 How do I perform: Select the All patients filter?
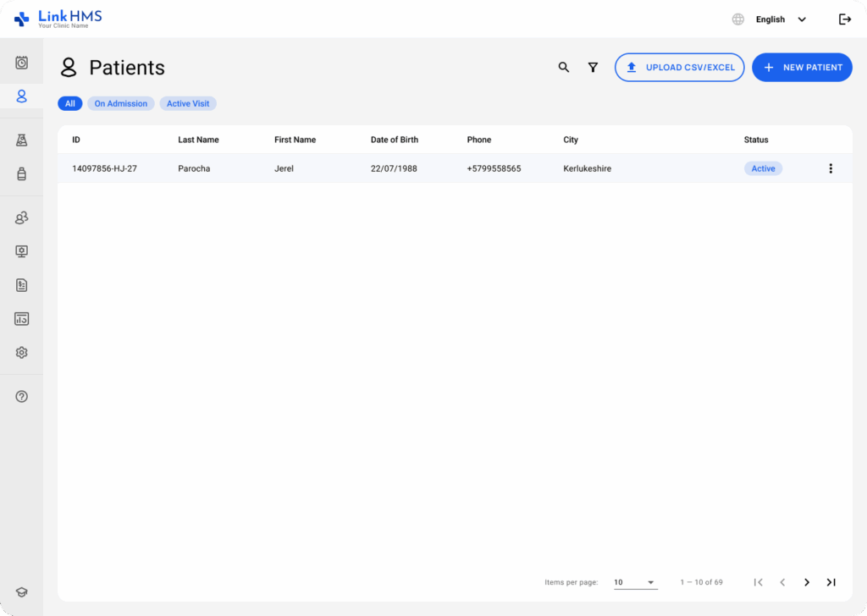pos(69,102)
